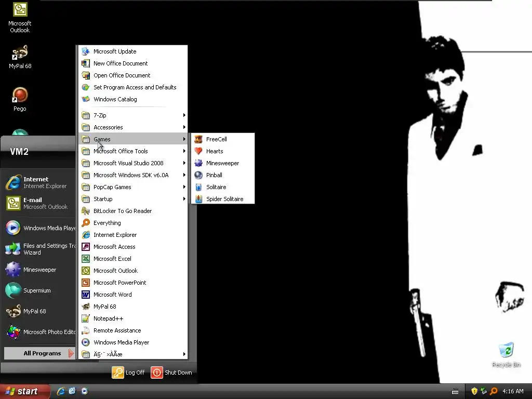The height and width of the screenshot is (399, 532).
Task: Launch Notepad++
Action: (x=133, y=318)
